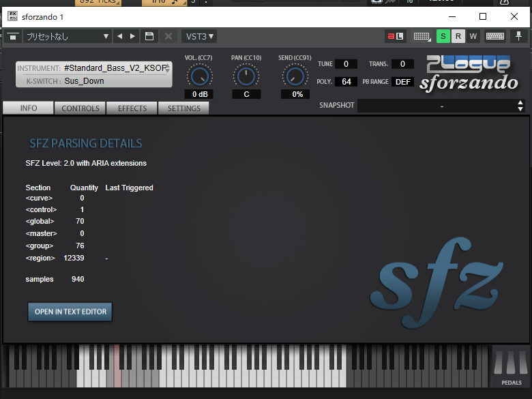The image size is (532, 399).
Task: Maximize the sforzando 1 window
Action: [x=483, y=16]
